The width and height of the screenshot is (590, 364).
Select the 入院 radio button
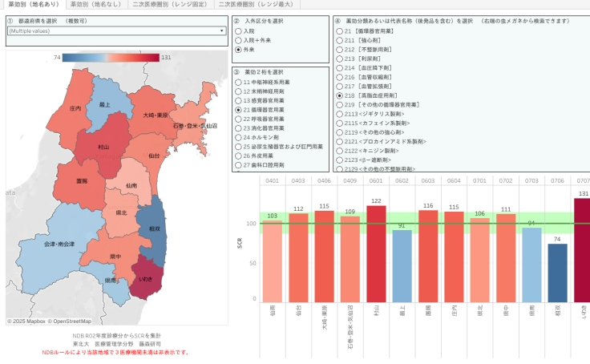(x=239, y=30)
